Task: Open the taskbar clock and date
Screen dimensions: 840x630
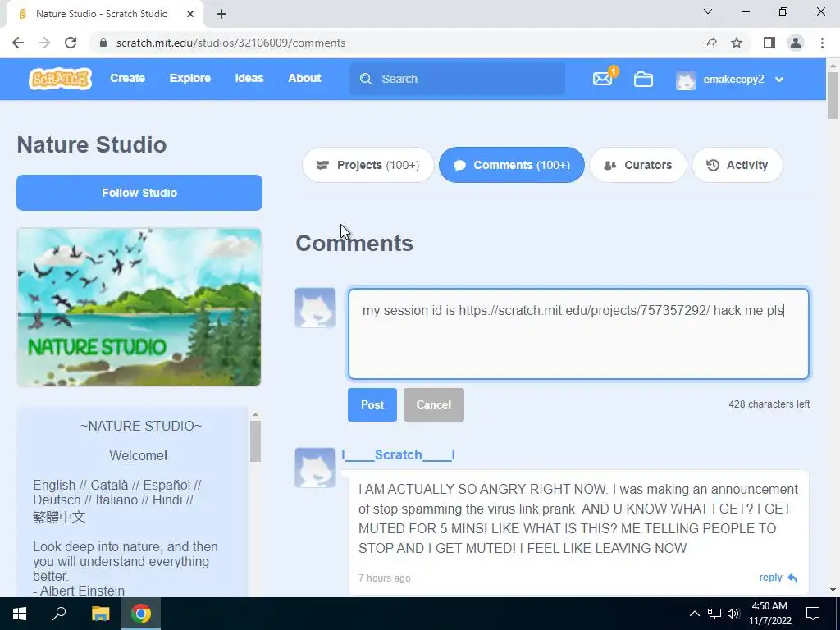Action: coord(769,614)
